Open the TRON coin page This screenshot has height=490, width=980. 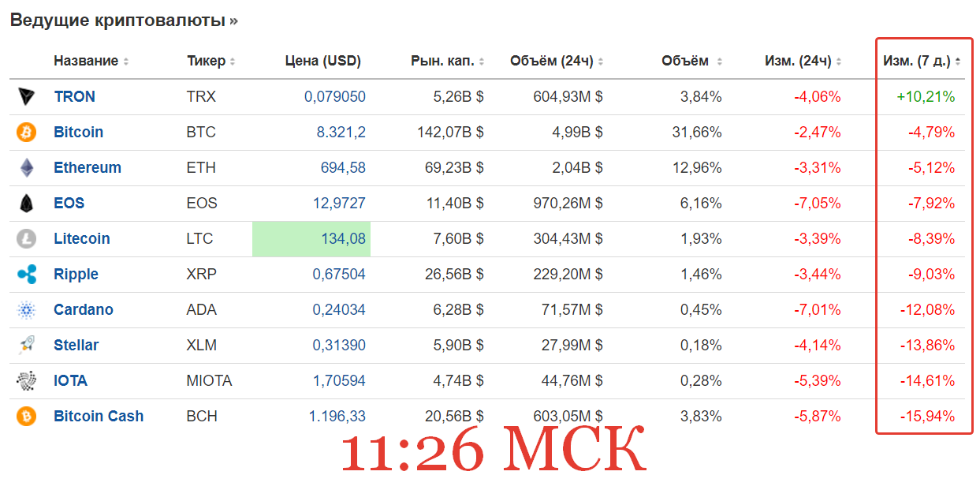pos(74,97)
